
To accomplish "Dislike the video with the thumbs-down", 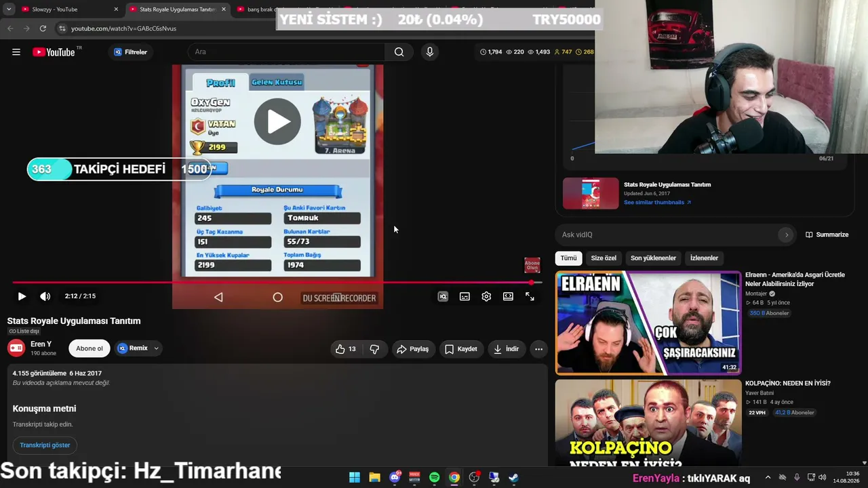I will tap(374, 349).
